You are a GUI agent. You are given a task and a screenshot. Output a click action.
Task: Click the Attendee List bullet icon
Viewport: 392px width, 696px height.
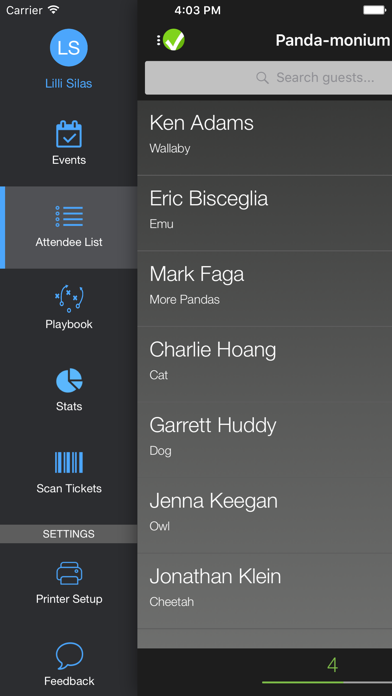coord(69,216)
